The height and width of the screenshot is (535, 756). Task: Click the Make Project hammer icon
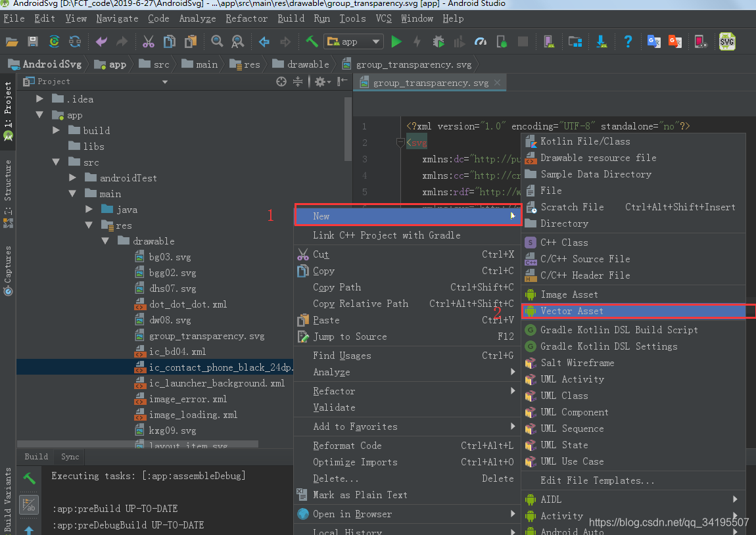(312, 41)
